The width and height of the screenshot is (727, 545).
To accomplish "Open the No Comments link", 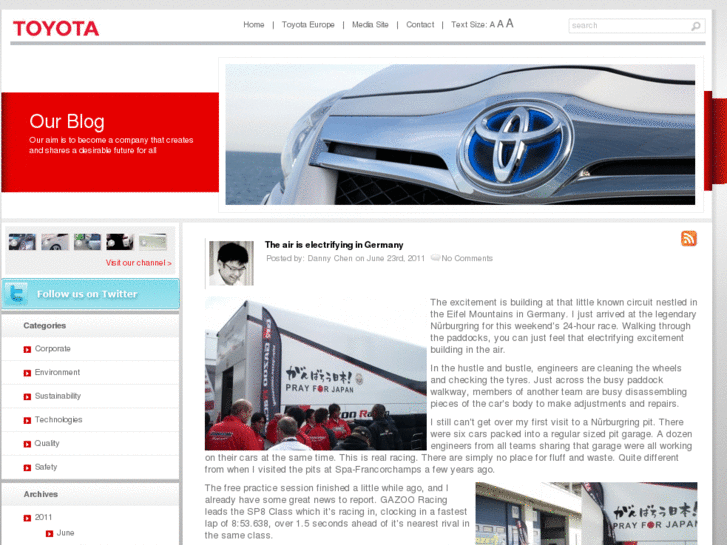I will [467, 258].
